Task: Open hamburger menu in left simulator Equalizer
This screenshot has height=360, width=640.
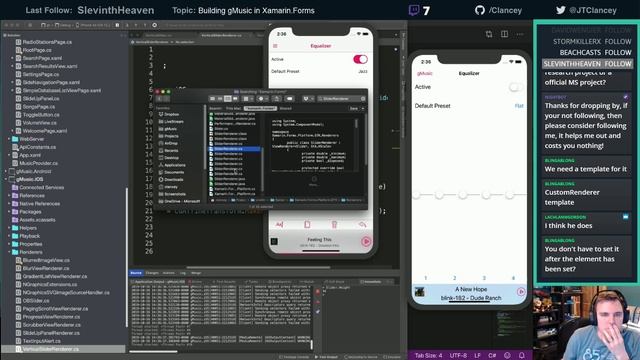Action: click(x=275, y=46)
